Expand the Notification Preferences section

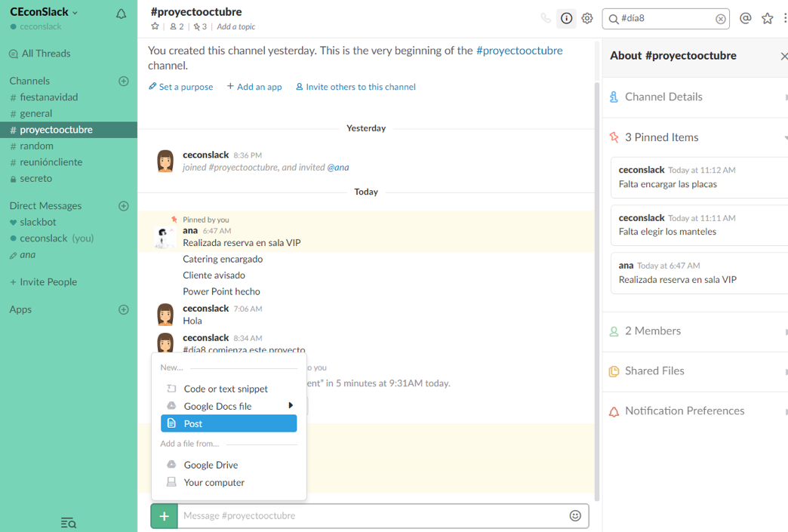695,411
